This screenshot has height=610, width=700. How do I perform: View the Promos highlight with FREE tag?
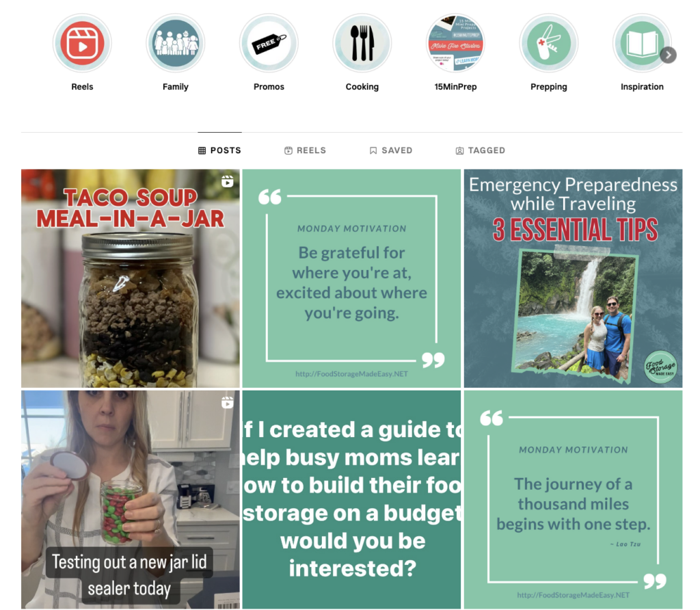[x=269, y=43]
